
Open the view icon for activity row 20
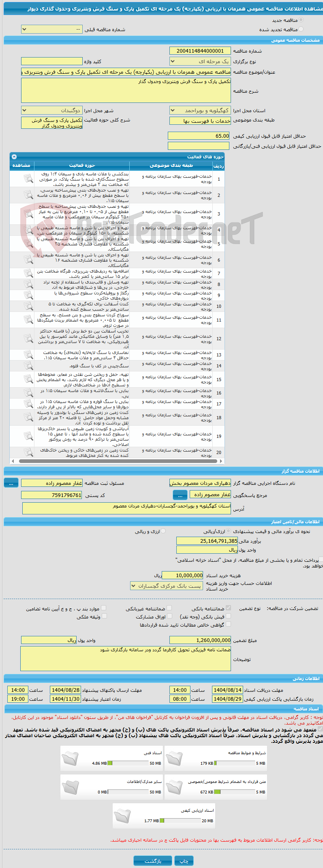coord(28,452)
